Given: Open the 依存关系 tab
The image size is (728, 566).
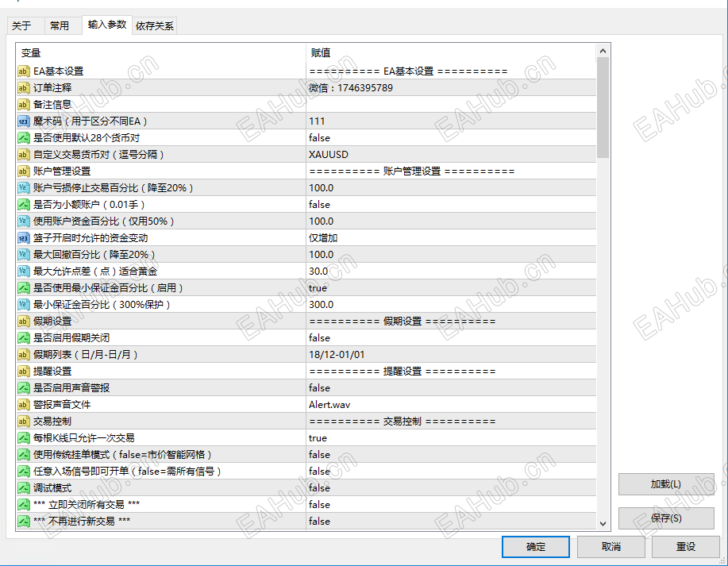Looking at the screenshot, I should [x=155, y=26].
